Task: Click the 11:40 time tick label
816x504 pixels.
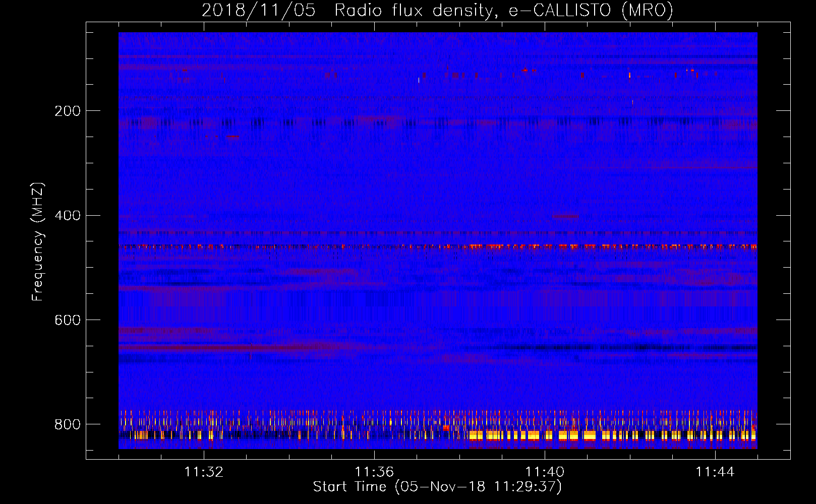Action: point(545,472)
